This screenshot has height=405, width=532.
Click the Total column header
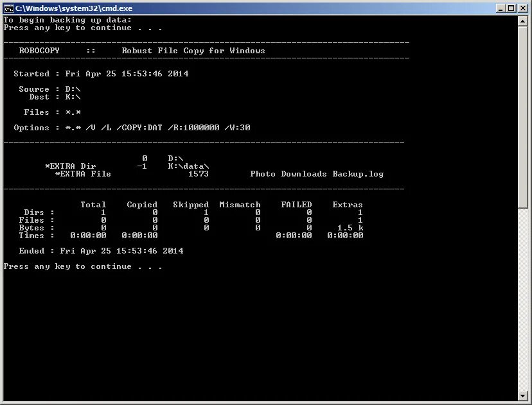(x=93, y=205)
